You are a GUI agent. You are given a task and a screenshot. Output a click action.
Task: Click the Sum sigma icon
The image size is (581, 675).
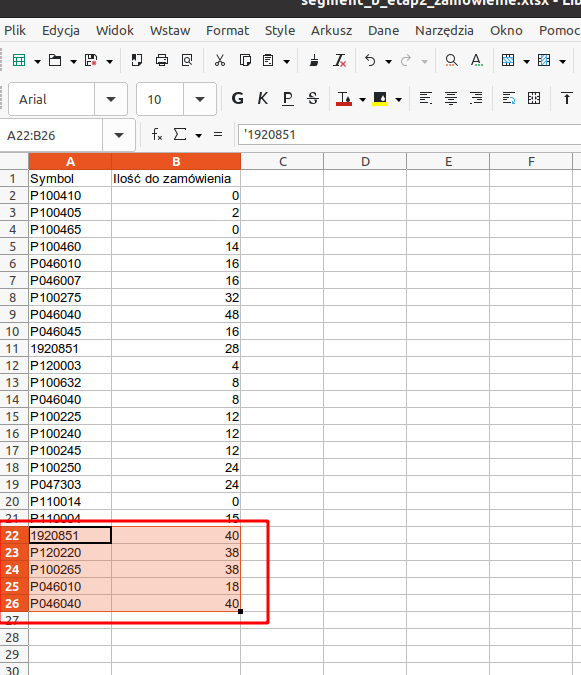[180, 135]
